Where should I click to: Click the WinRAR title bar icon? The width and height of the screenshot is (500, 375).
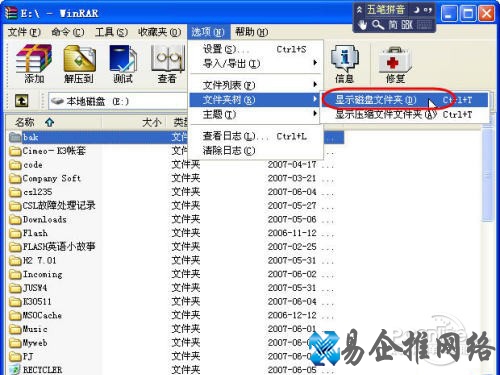pos(11,13)
